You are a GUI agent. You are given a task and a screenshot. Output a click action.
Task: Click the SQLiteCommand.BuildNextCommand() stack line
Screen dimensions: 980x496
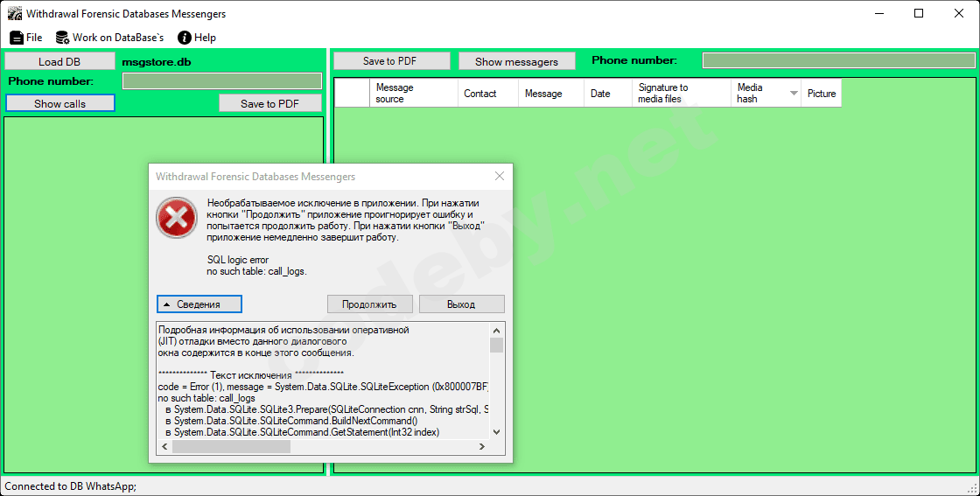[x=291, y=421]
